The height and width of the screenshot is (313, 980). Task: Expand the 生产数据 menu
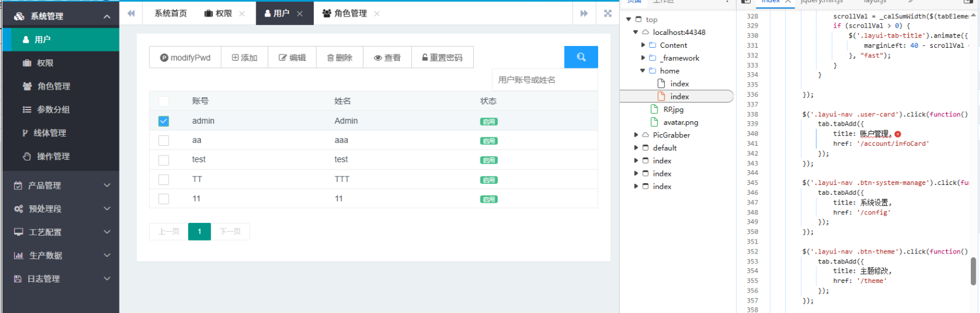(61, 255)
